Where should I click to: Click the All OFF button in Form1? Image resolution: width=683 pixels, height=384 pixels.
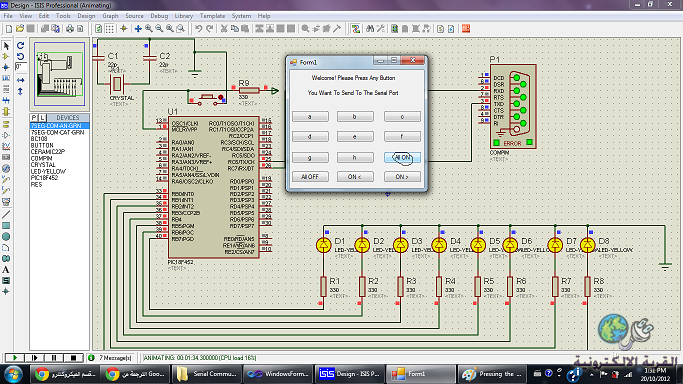click(310, 177)
